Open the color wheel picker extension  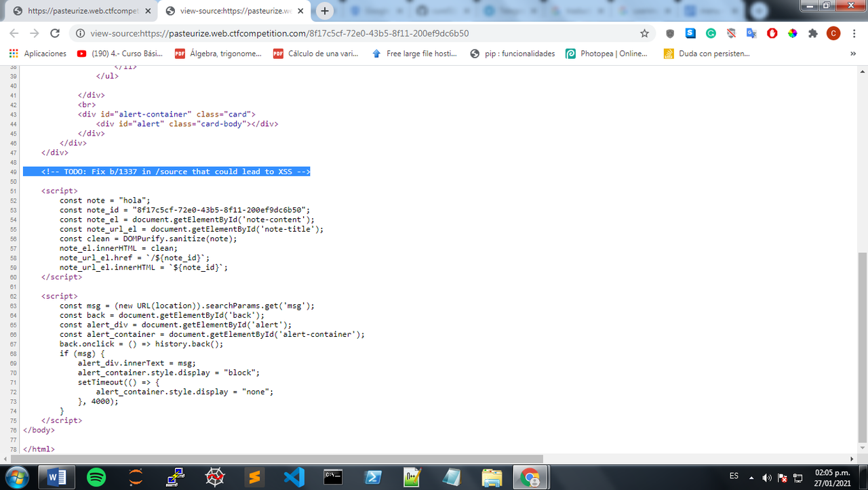tap(792, 33)
